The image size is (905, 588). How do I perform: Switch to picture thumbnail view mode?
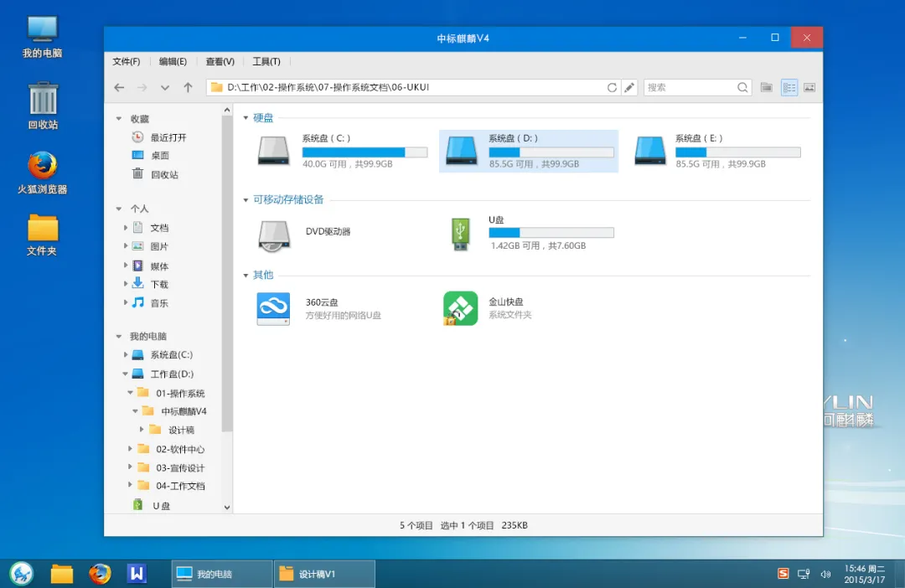tap(809, 88)
